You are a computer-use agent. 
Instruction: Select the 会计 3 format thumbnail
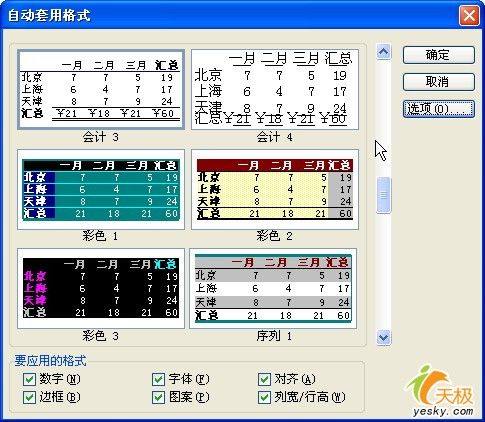point(101,90)
